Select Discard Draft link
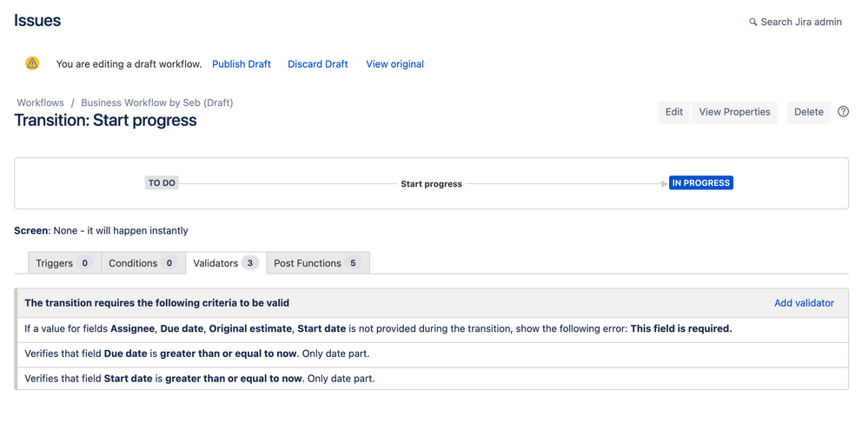This screenshot has height=423, width=868. [x=318, y=64]
